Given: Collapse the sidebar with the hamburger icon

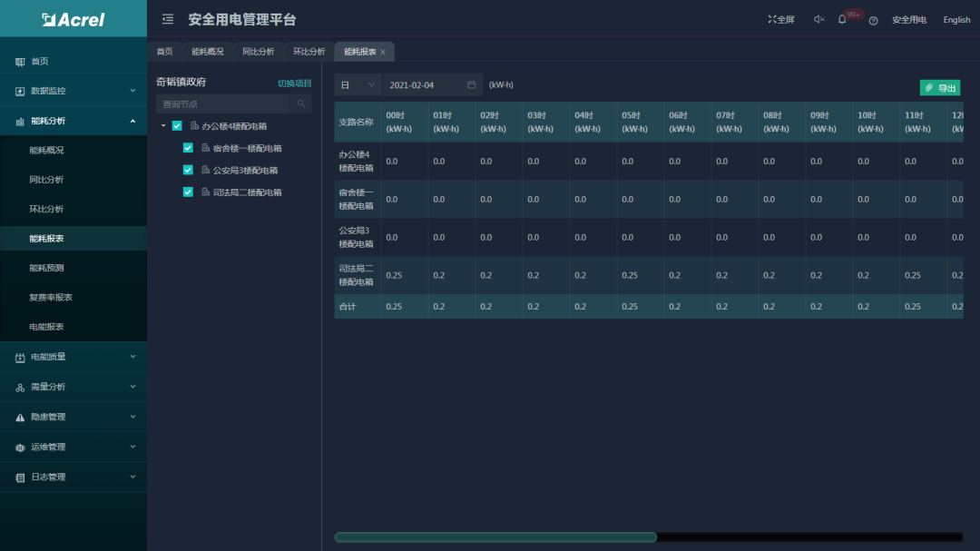Looking at the screenshot, I should point(168,19).
